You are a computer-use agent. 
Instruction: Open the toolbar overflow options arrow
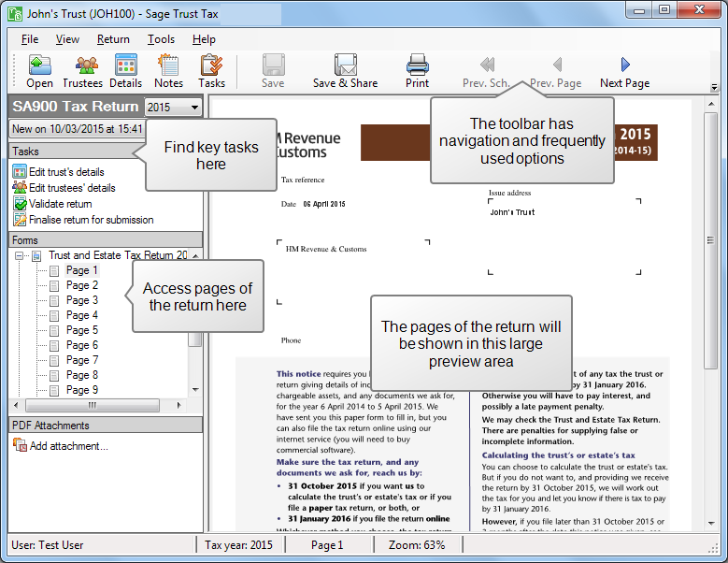pos(715,87)
